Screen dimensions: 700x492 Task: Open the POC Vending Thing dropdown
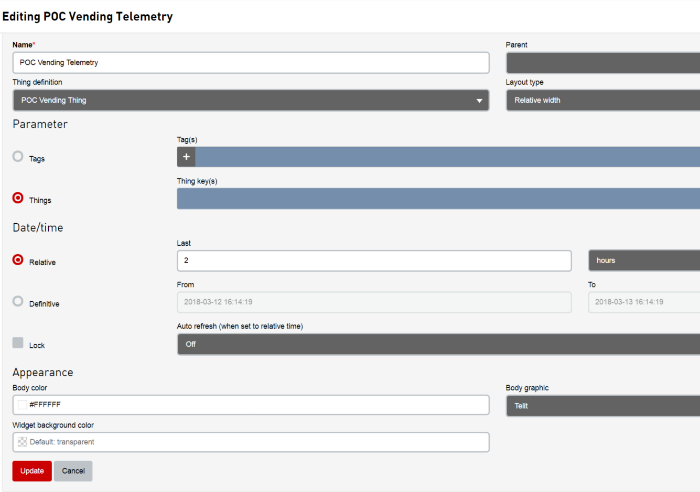tap(251, 100)
